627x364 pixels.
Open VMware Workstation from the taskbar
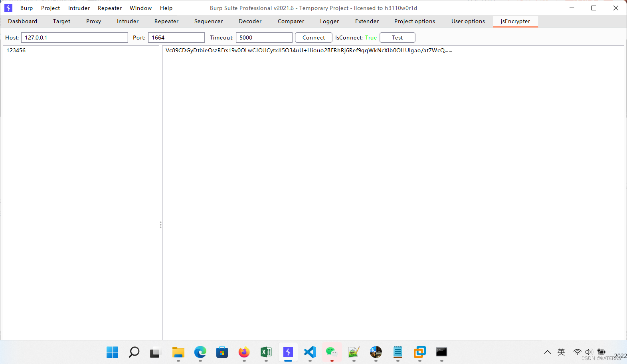pyautogui.click(x=420, y=352)
